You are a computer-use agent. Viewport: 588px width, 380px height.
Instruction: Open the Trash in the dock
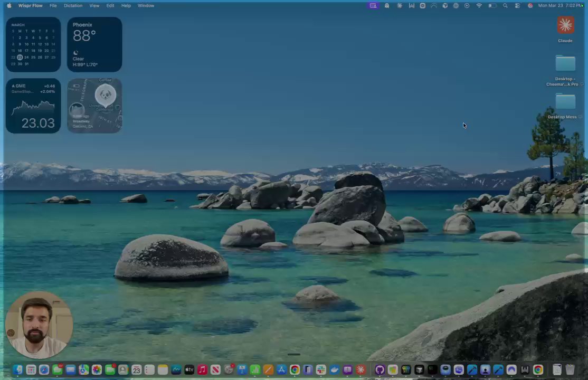click(570, 370)
